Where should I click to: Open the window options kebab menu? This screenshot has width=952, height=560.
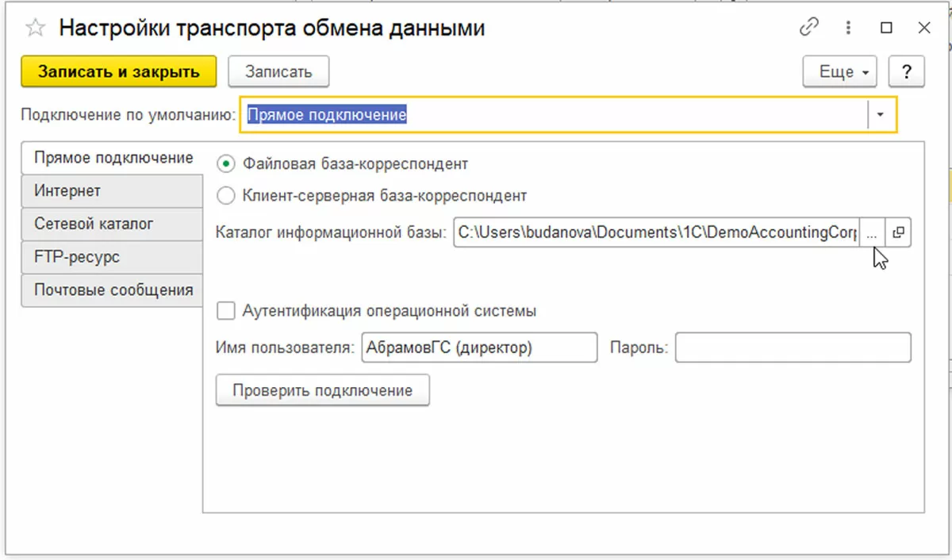(849, 28)
